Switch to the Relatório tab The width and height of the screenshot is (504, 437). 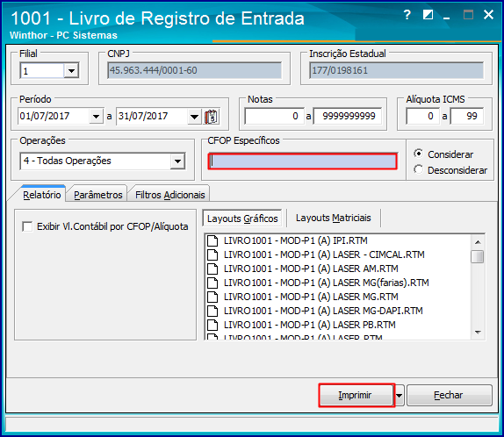[x=42, y=195]
